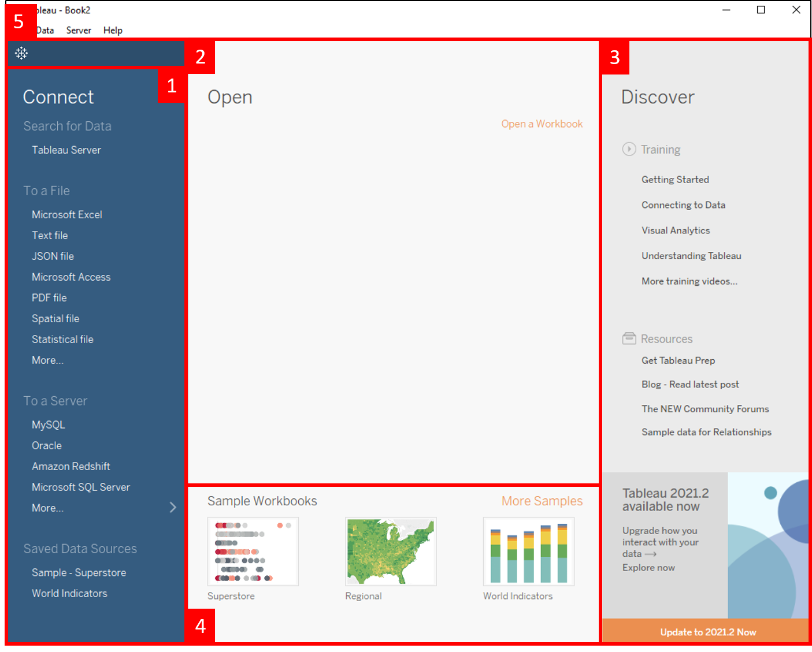Viewport: 812px width, 652px height.
Task: Click the Resources heading text under Discover
Action: pos(666,339)
